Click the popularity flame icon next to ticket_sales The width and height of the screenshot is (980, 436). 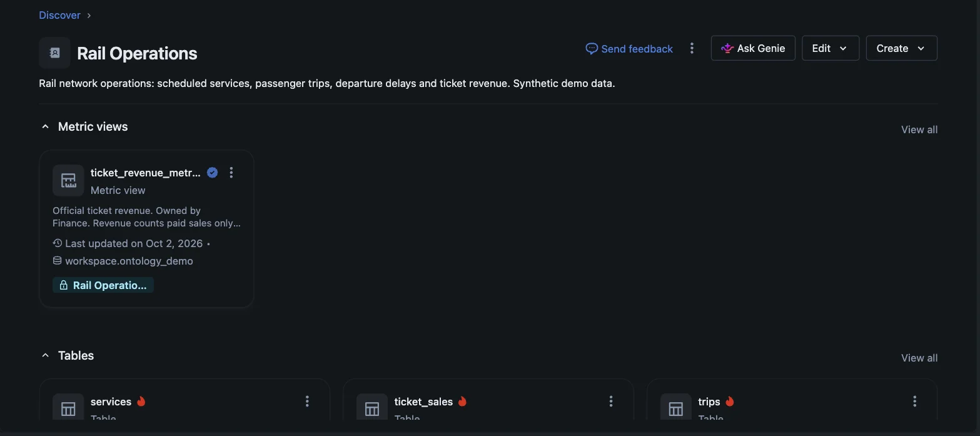pyautogui.click(x=463, y=402)
